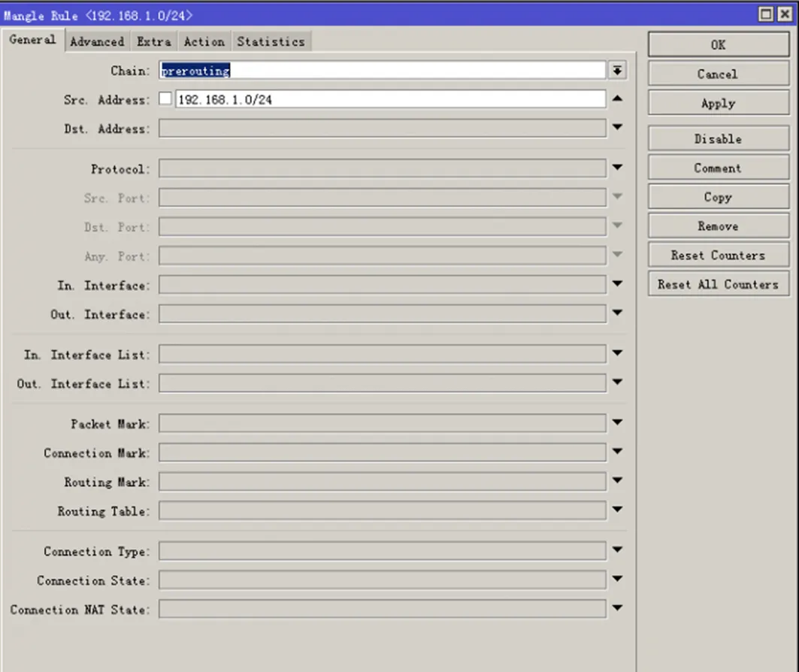799x672 pixels.
Task: Close the Mangle Rule window
Action: [785, 14]
